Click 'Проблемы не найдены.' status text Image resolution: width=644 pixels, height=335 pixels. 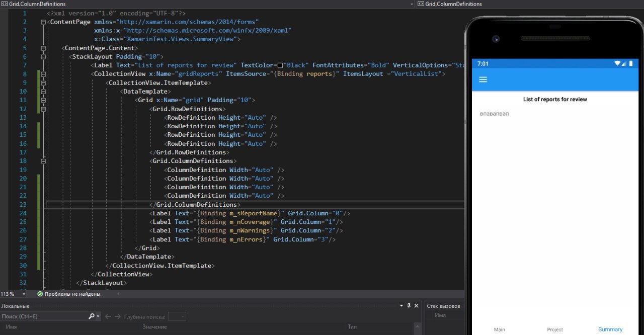point(73,294)
